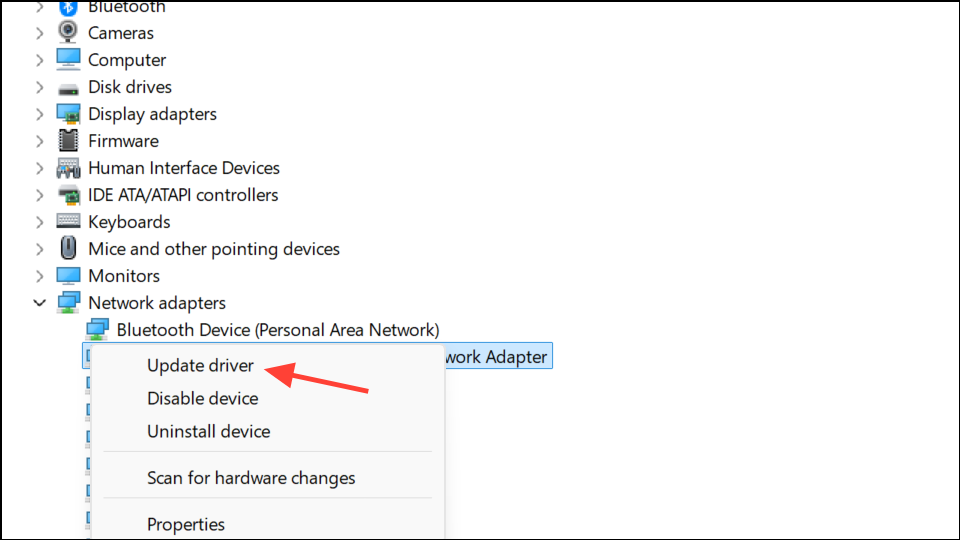Image resolution: width=960 pixels, height=540 pixels.
Task: Open Properties from the context menu
Action: [186, 524]
